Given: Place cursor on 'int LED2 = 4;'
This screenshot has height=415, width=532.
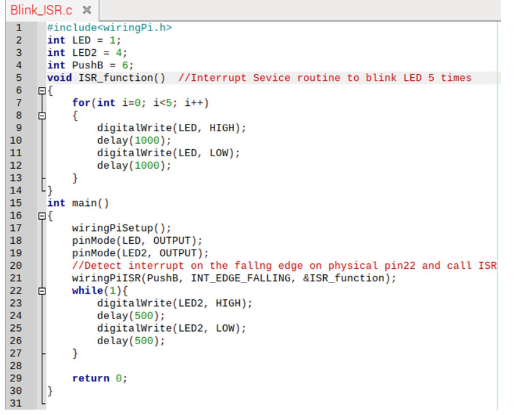Looking at the screenshot, I should 87,53.
